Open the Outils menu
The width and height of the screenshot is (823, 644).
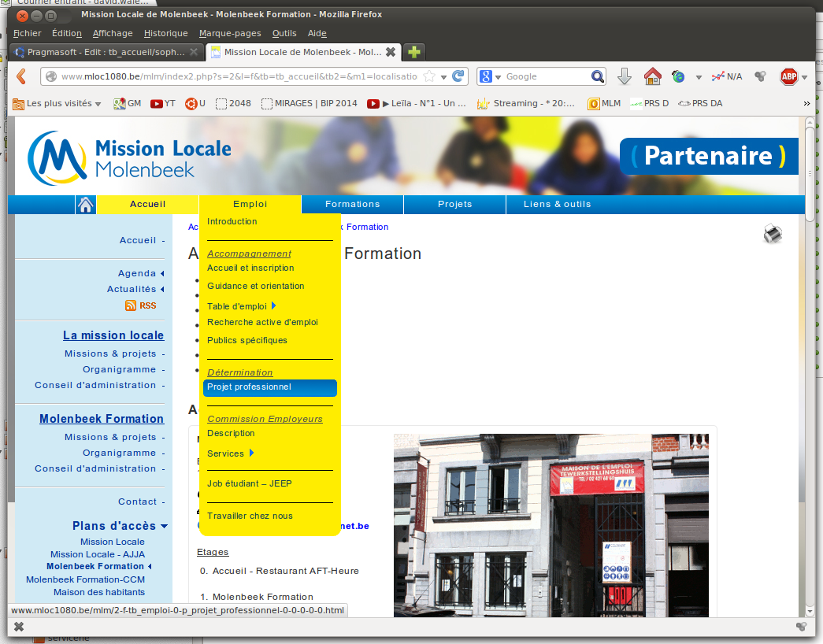point(284,33)
